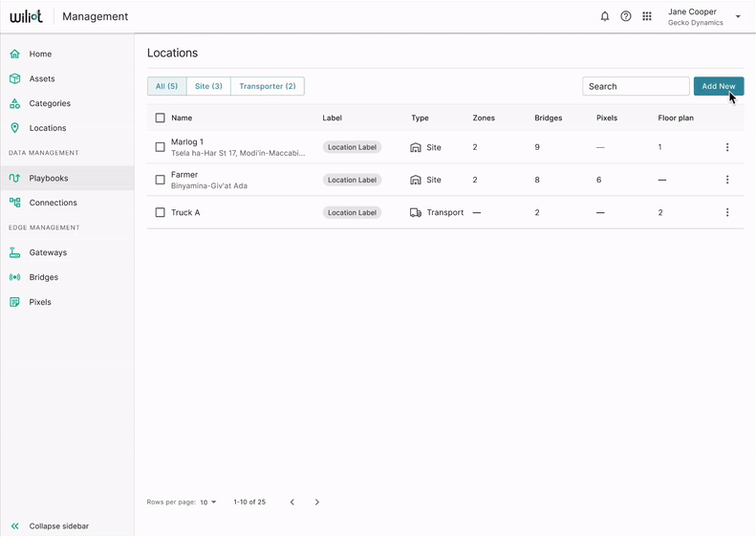
Task: Click the Tsela ha-Har St 17 address text
Action: 238,153
